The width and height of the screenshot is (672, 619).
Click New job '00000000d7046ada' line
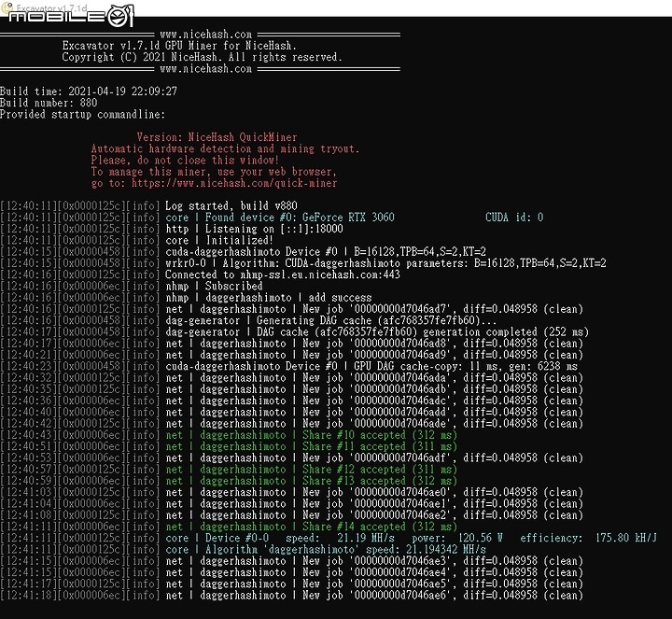[374, 378]
